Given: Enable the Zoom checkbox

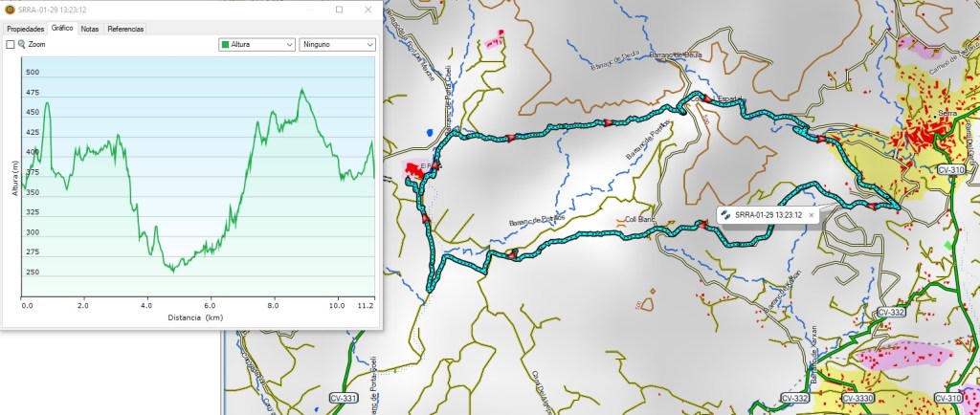Looking at the screenshot, I should [x=11, y=45].
